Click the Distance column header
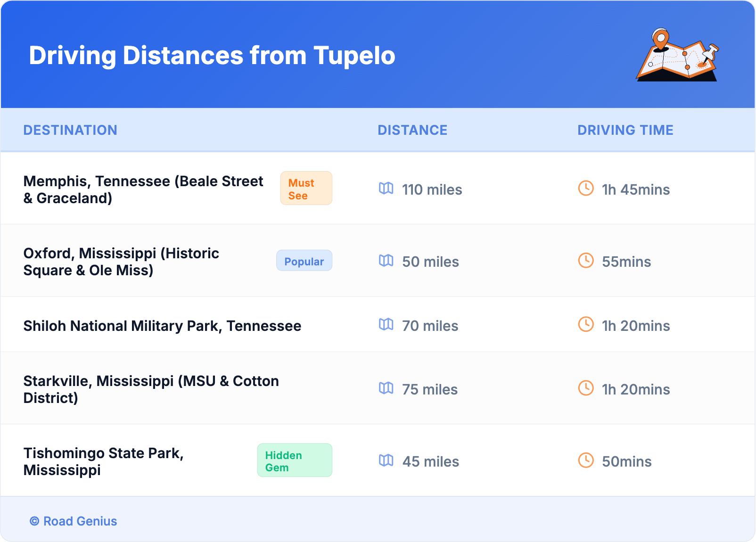Screen dimensions: 756x542 (412, 130)
